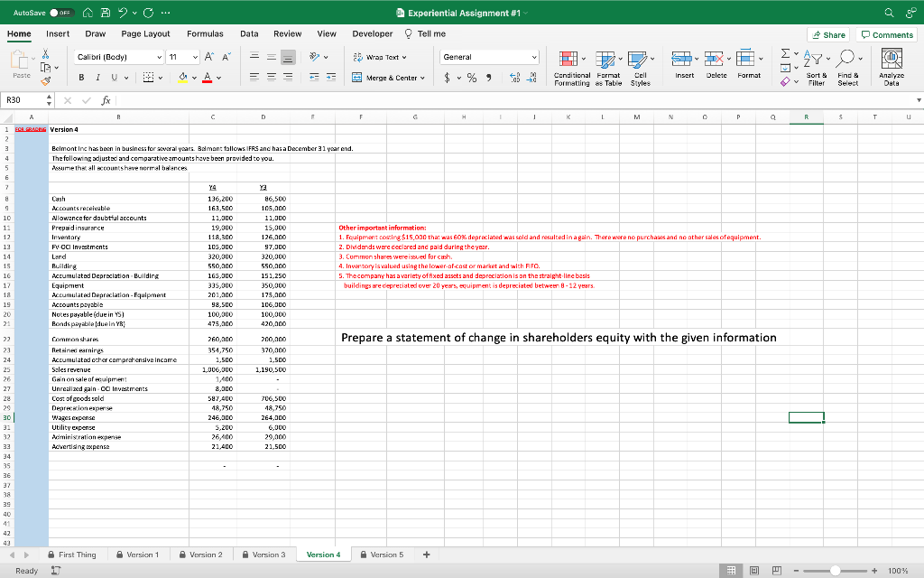Viewport: 924px width, 578px height.
Task: Click the Save icon in title bar
Action: click(x=106, y=13)
